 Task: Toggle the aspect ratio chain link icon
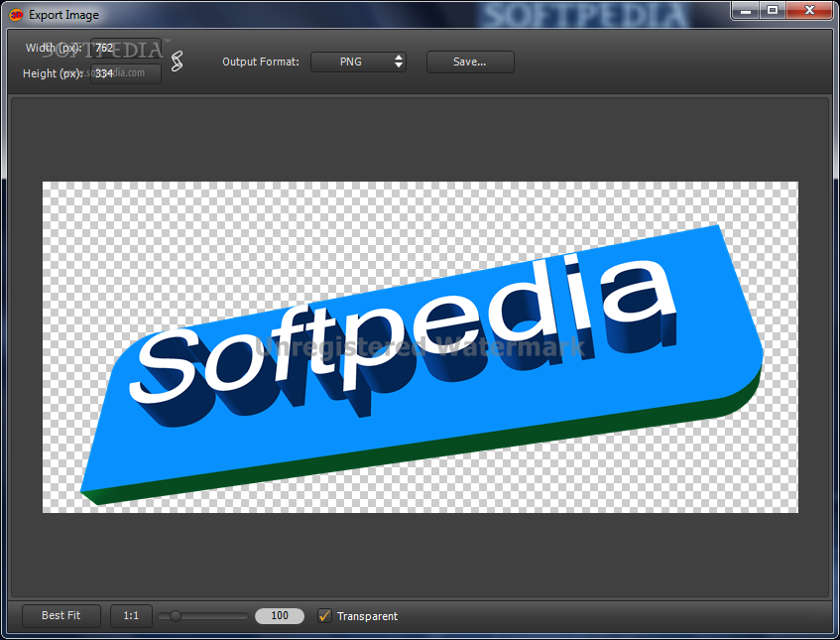pos(177,62)
